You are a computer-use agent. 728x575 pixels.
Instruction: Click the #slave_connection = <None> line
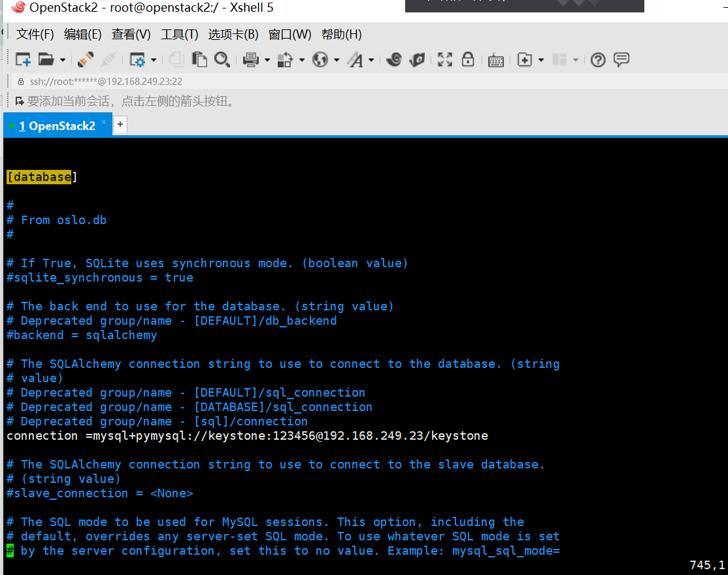(x=100, y=493)
